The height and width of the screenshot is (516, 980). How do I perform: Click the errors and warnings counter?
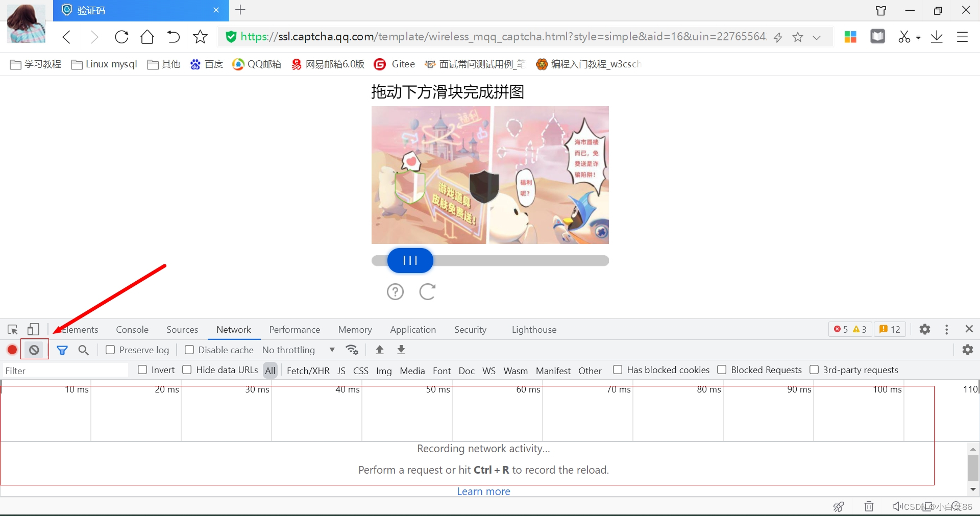coord(850,330)
